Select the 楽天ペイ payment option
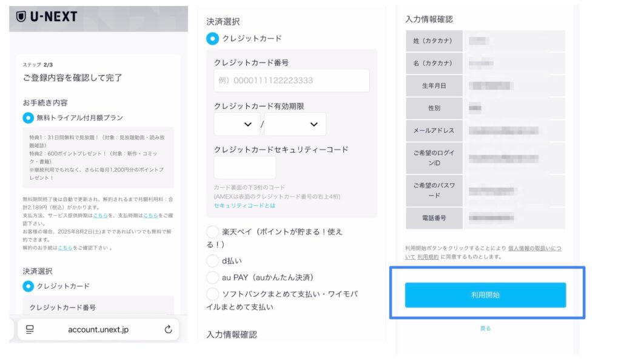 213,230
